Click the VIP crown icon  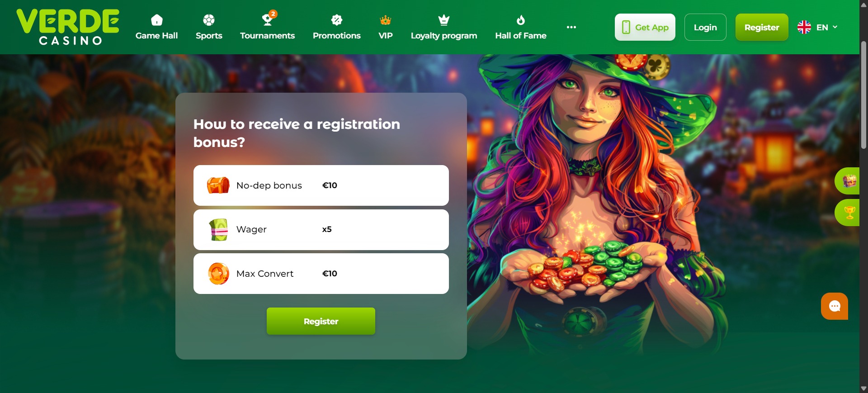pyautogui.click(x=386, y=20)
